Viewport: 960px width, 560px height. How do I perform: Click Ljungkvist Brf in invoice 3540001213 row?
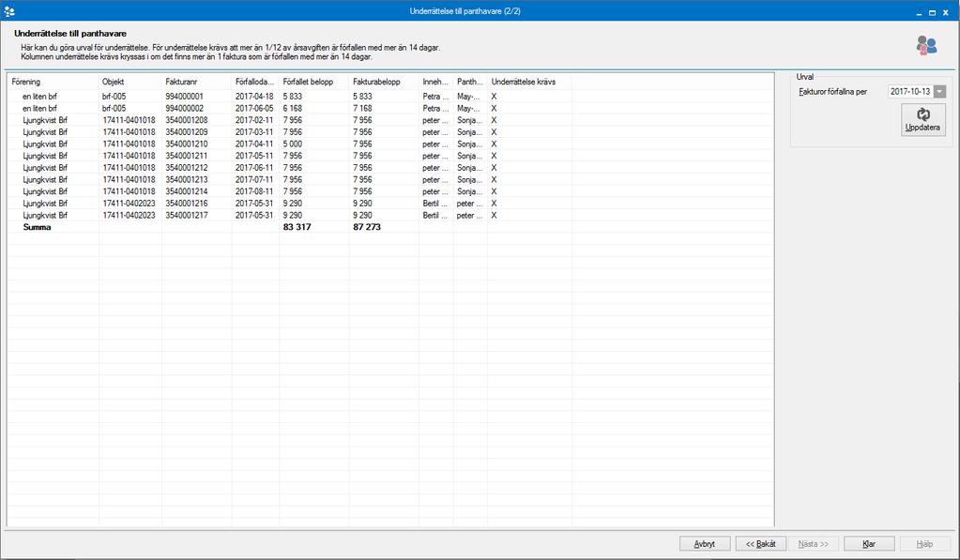point(45,179)
